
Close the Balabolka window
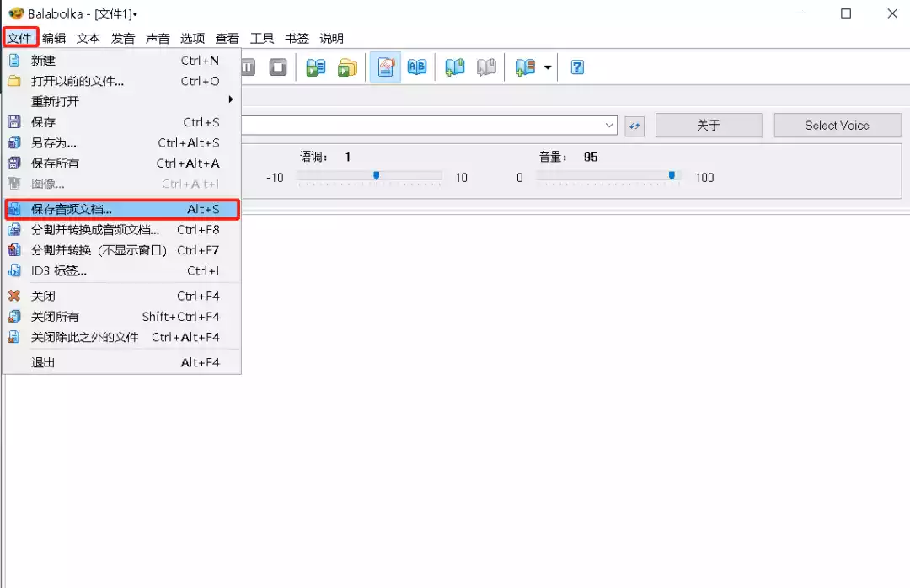892,13
